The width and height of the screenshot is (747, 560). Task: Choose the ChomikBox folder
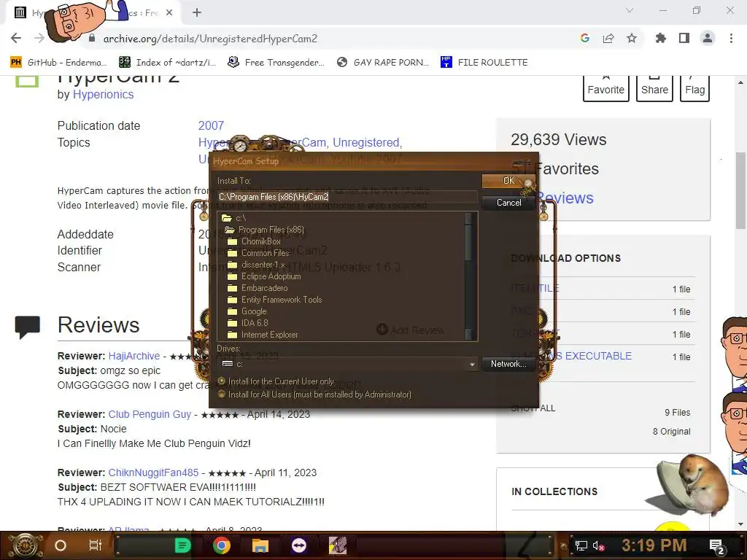click(x=255, y=241)
